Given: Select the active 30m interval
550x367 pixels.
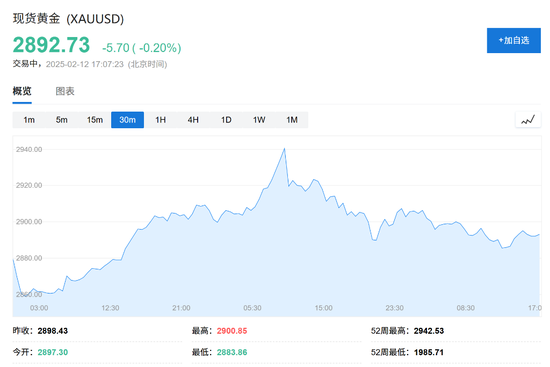Looking at the screenshot, I should tap(127, 120).
